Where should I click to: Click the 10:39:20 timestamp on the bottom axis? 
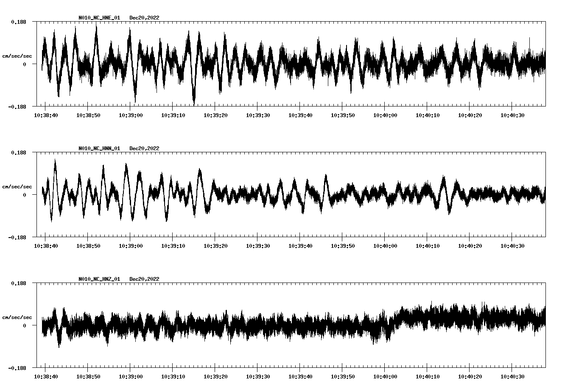(216, 376)
